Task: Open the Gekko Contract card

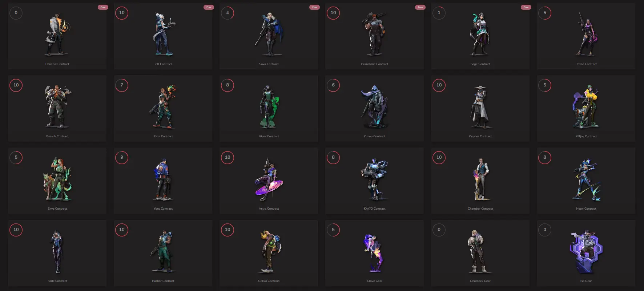Action: pyautogui.click(x=269, y=253)
